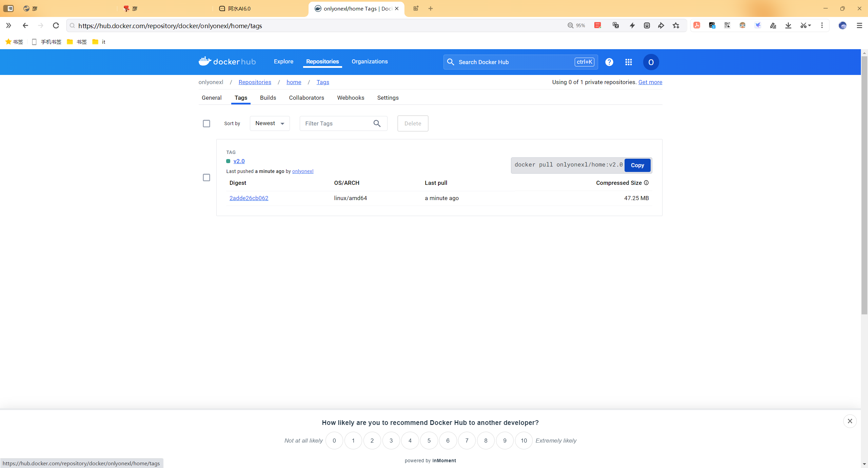Dismiss the recommendation survey banner

pyautogui.click(x=850, y=421)
